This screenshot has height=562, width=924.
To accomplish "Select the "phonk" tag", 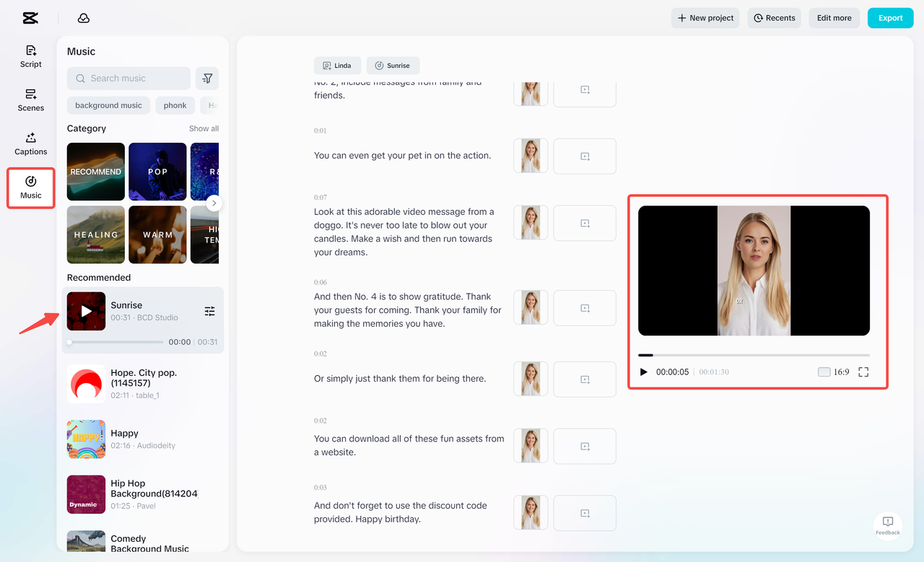I will click(x=175, y=105).
